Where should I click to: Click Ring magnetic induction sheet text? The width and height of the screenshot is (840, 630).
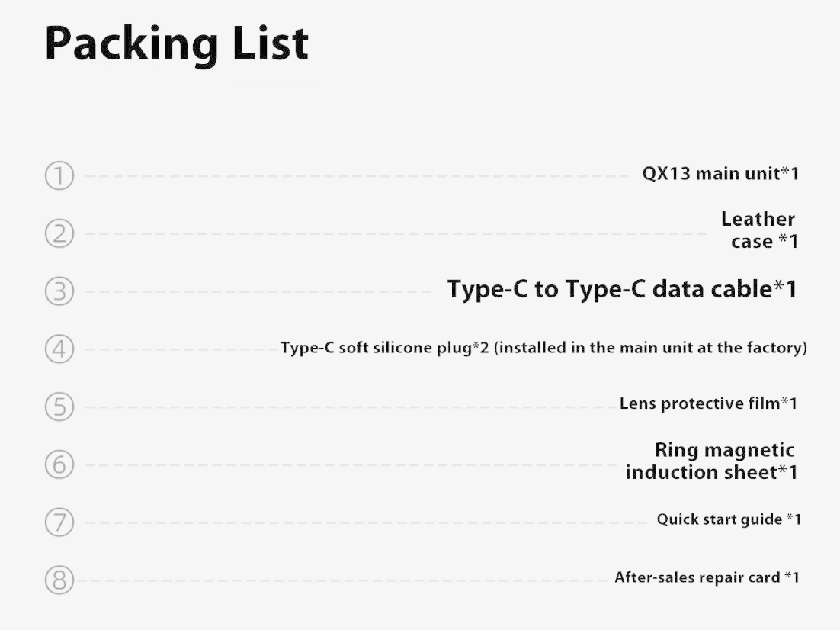tap(710, 461)
